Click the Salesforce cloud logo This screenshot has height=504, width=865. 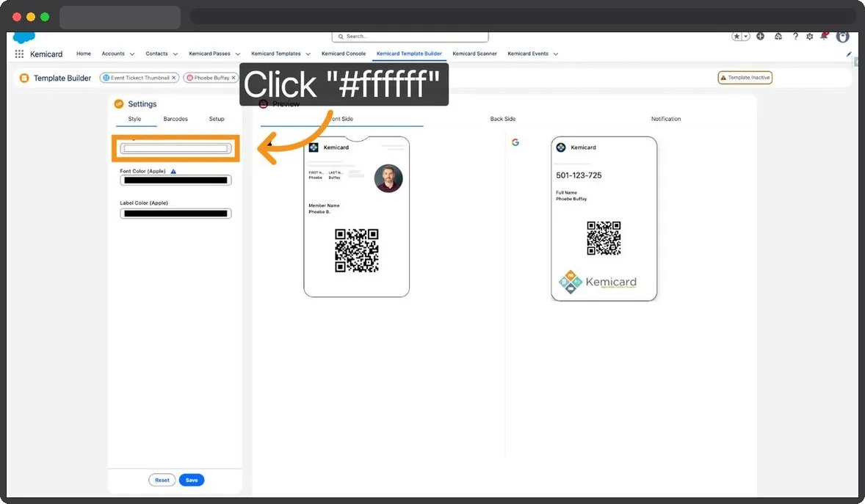coord(23,37)
